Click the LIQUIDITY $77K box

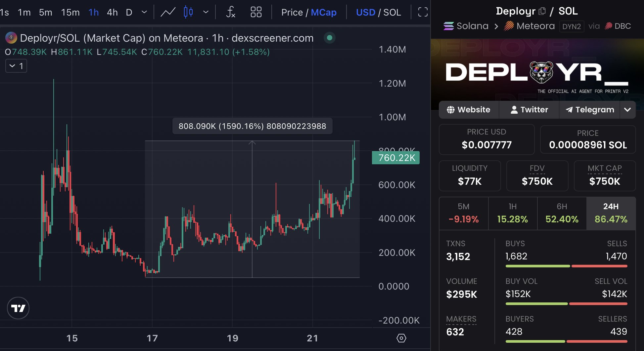(470, 176)
